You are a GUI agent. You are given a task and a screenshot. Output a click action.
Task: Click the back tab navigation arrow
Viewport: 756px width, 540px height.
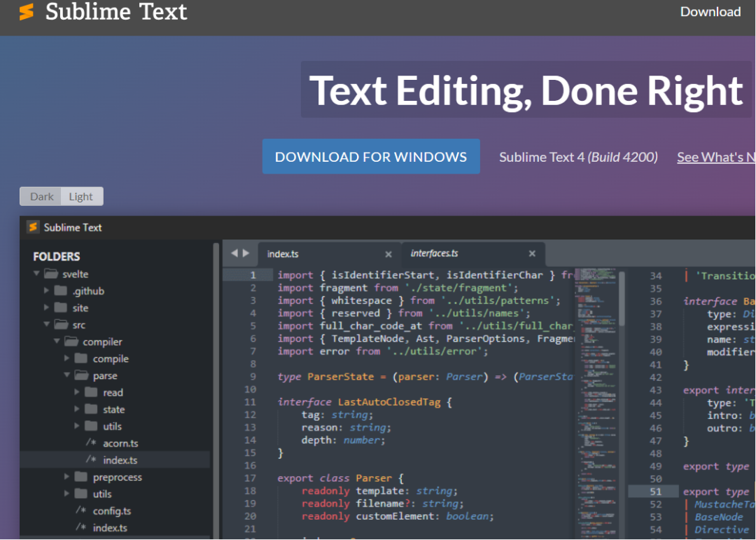pos(234,253)
